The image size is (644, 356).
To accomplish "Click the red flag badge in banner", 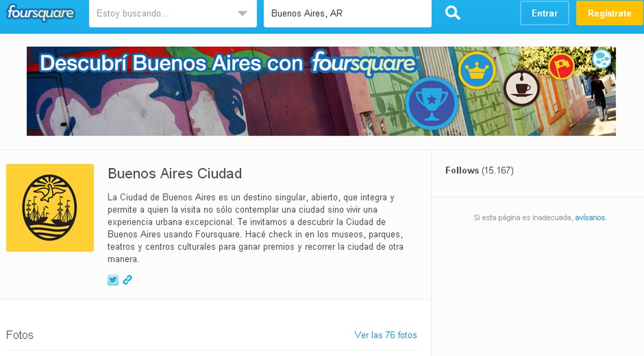I will (561, 67).
